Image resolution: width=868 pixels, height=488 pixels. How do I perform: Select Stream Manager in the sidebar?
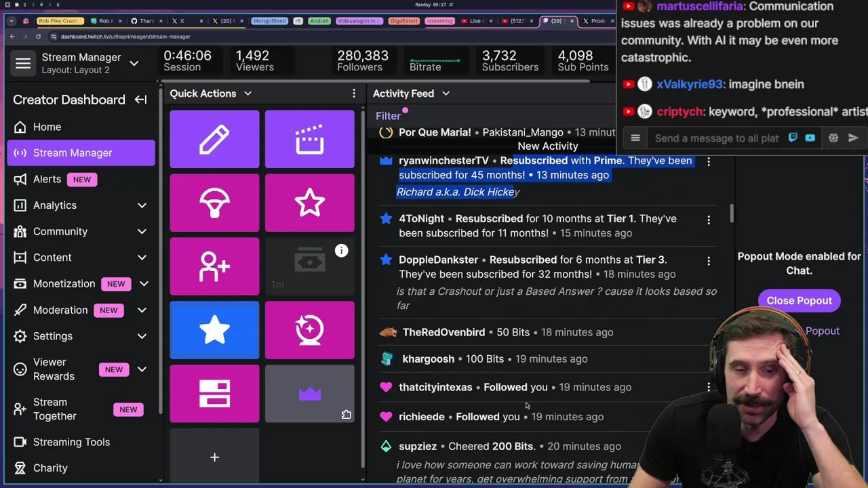click(x=81, y=152)
